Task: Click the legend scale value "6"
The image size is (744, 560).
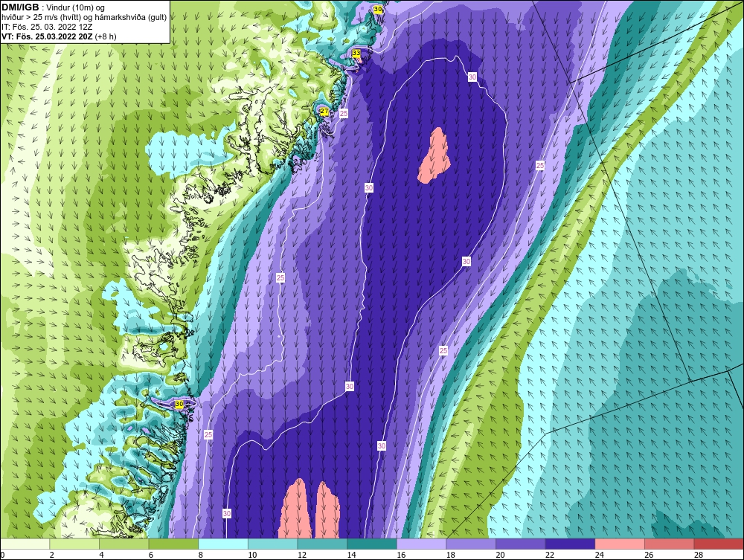Action: [151, 555]
